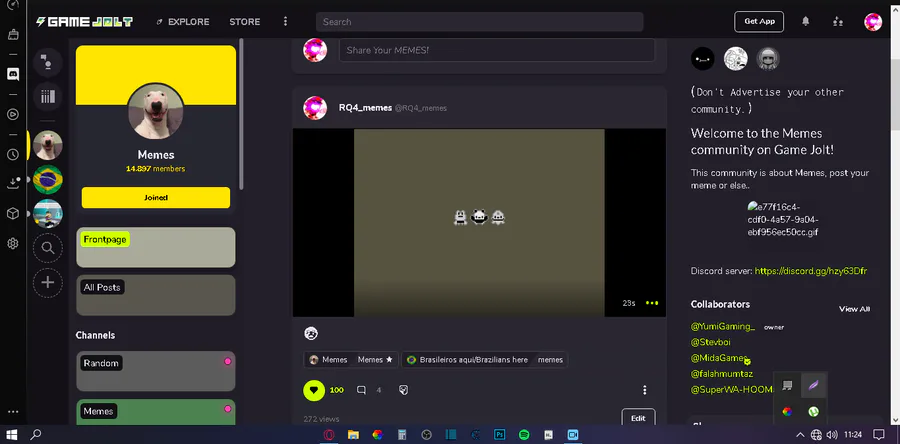Open notifications bell in top bar
Viewport: 900px width, 444px height.
coord(806,21)
